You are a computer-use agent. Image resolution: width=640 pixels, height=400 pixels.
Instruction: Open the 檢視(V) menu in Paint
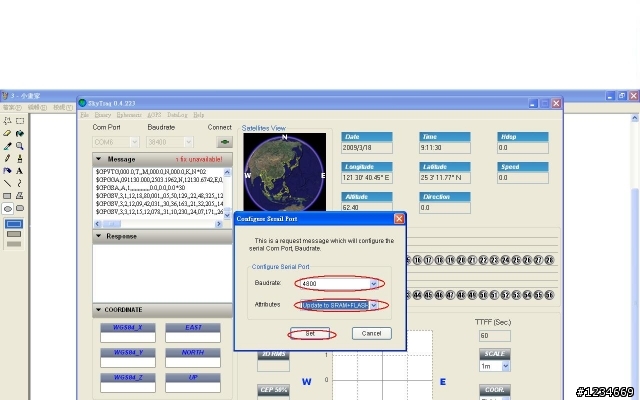pos(63,107)
